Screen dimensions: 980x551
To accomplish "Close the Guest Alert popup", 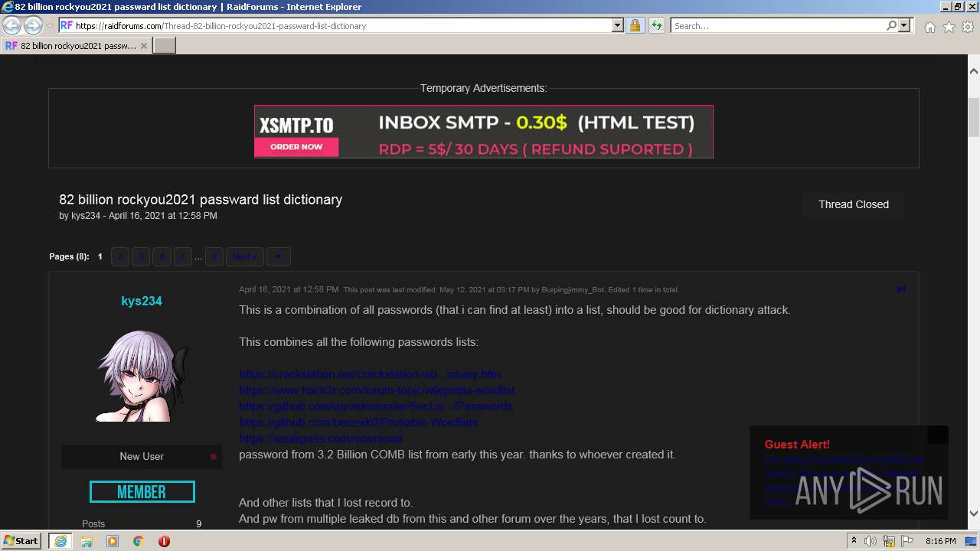I will tap(937, 435).
